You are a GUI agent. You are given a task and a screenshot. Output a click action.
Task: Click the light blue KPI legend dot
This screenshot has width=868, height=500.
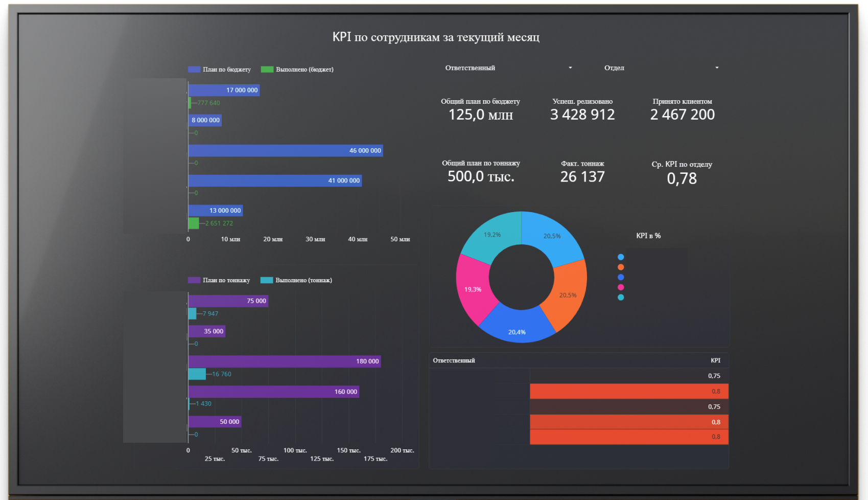(x=621, y=257)
